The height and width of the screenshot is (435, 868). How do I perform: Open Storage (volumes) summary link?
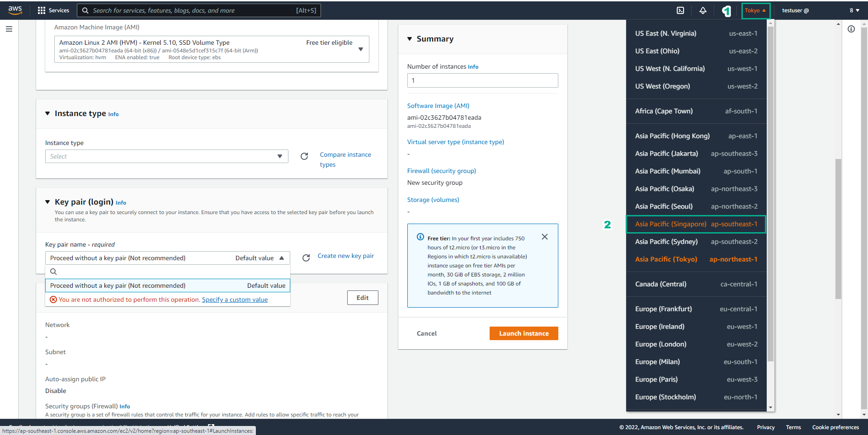point(433,200)
